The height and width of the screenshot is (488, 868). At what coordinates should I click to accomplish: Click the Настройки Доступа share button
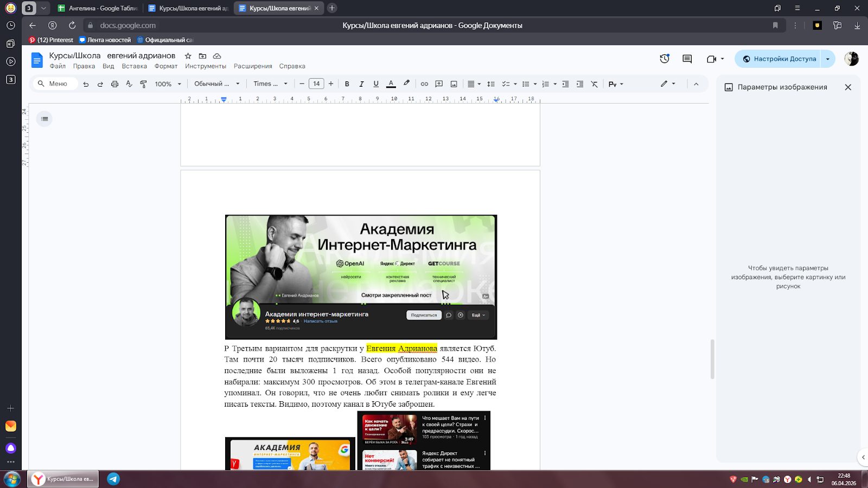779,59
